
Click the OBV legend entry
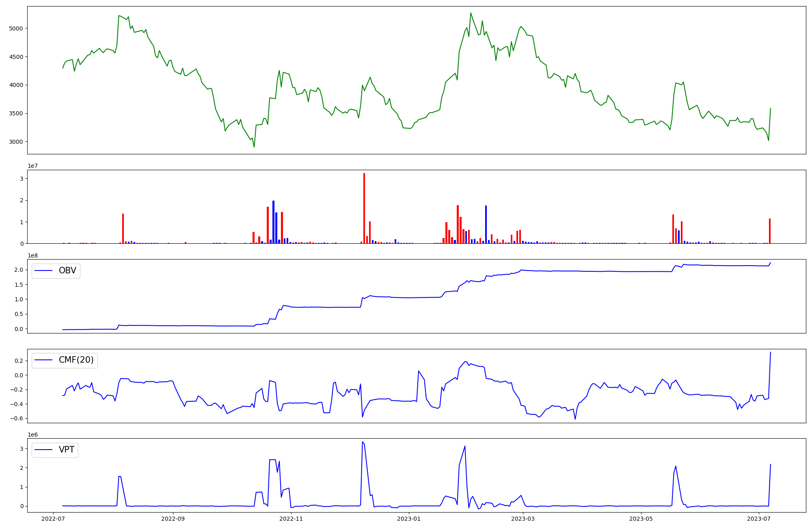56,270
